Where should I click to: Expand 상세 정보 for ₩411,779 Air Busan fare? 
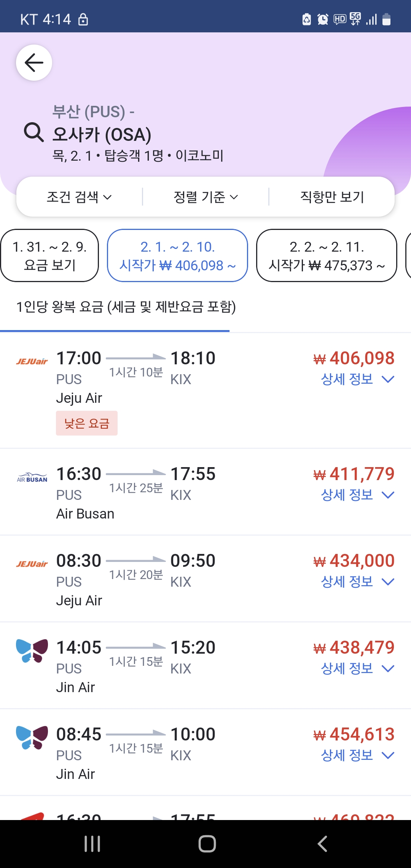pos(357,495)
